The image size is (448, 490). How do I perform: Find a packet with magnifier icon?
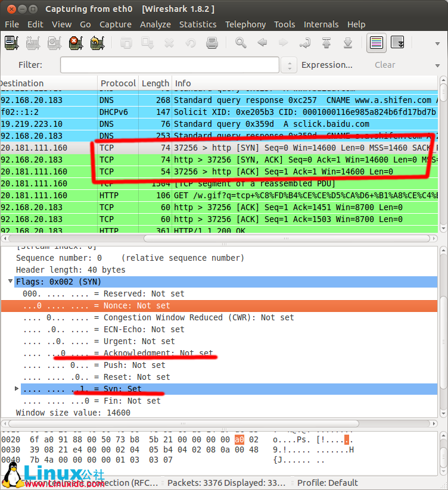tap(241, 43)
